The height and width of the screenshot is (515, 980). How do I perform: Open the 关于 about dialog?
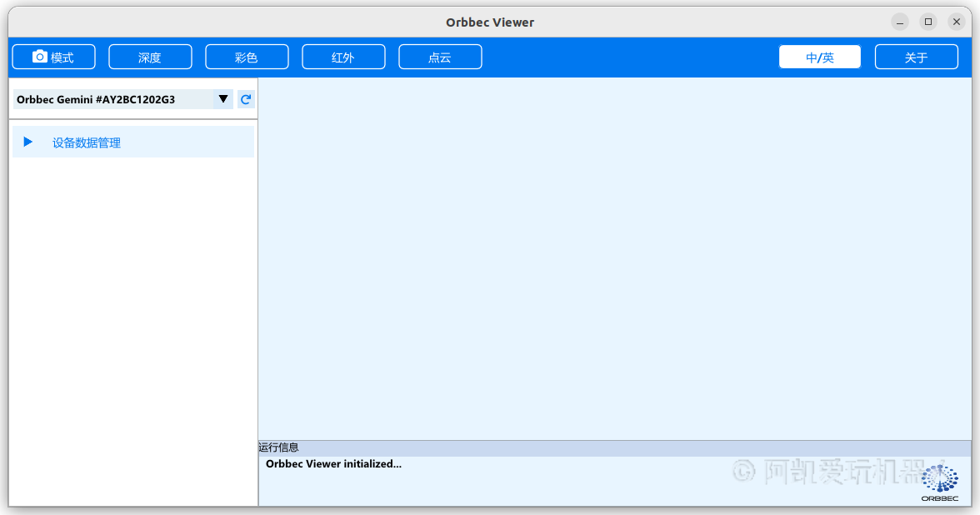pos(917,57)
